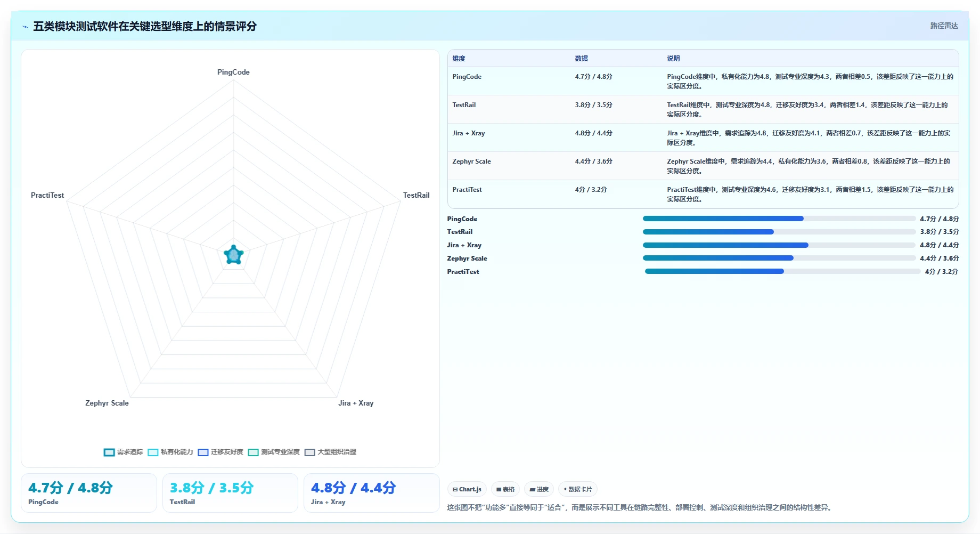Click the PingCode description in the 说明 column
The height and width of the screenshot is (534, 980).
coord(810,82)
